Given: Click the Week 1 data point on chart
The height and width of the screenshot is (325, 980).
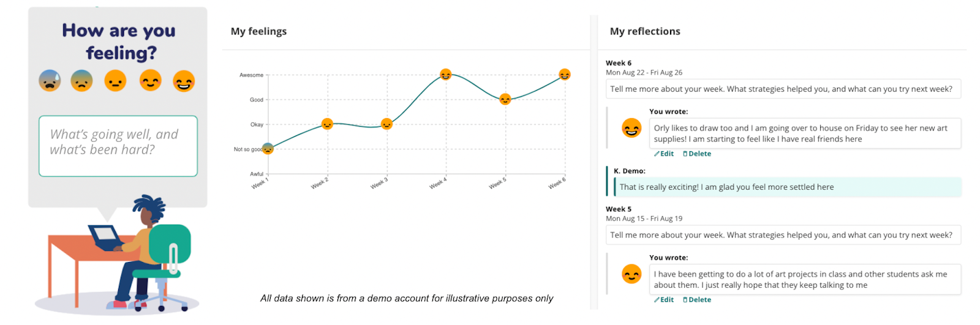Looking at the screenshot, I should tap(268, 148).
